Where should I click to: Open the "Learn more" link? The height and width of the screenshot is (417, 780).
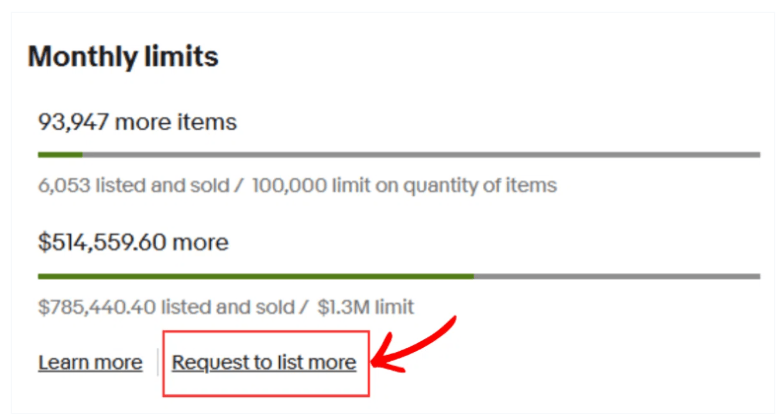(x=90, y=362)
